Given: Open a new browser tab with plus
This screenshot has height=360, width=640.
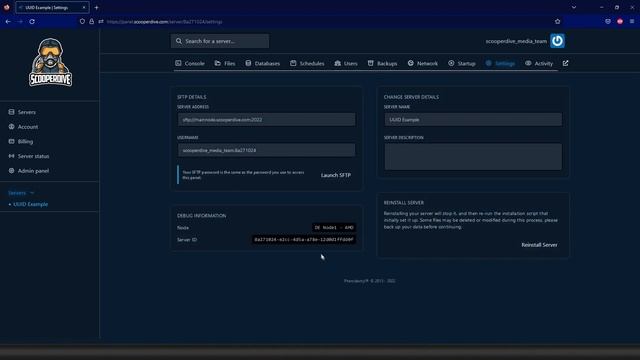Looking at the screenshot, I should 96,7.
